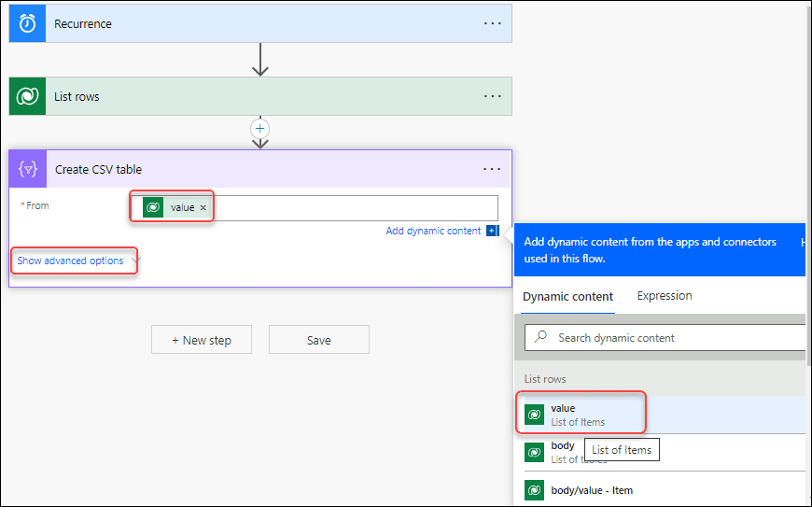Open Recurrence step ellipsis menu
The height and width of the screenshot is (507, 812).
pos(492,23)
